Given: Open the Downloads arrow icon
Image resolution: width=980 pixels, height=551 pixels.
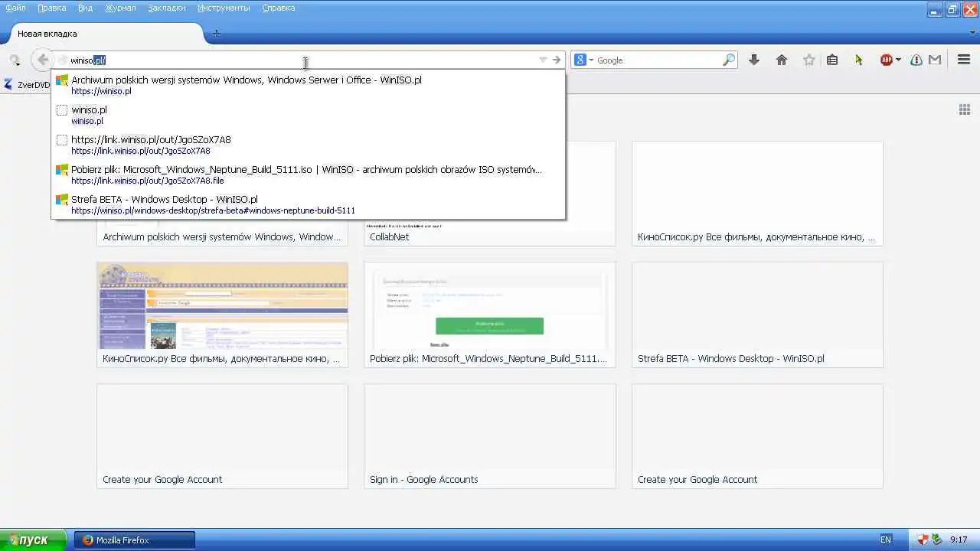Looking at the screenshot, I should 754,60.
